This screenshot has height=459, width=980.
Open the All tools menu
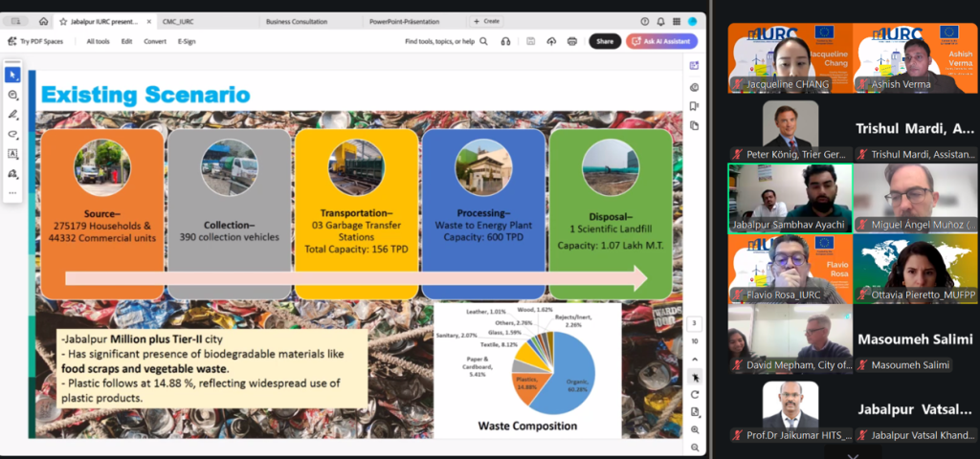98,41
